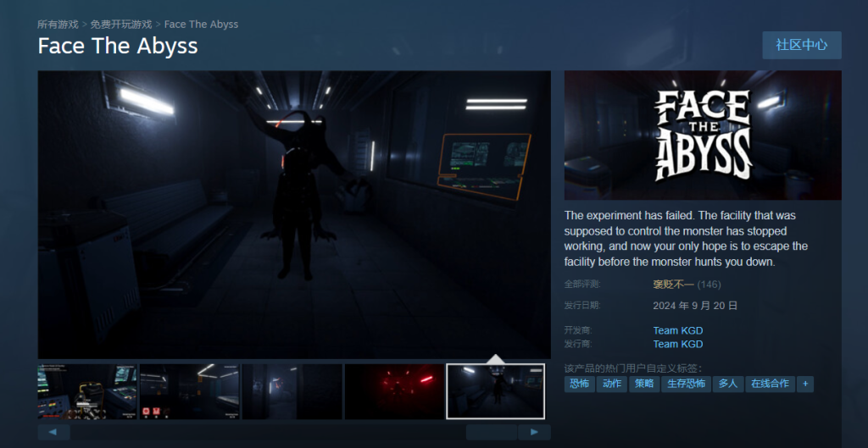Click the Face The Abyss page title

(x=117, y=46)
